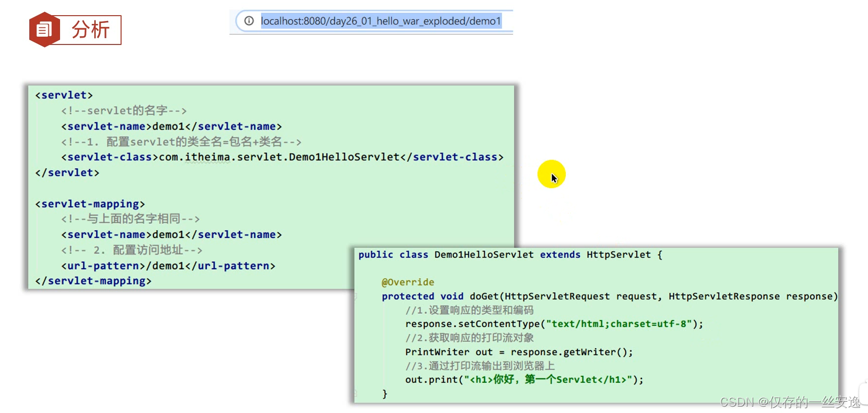This screenshot has width=868, height=413.
Task: Click the 分析 heading label
Action: (x=91, y=30)
